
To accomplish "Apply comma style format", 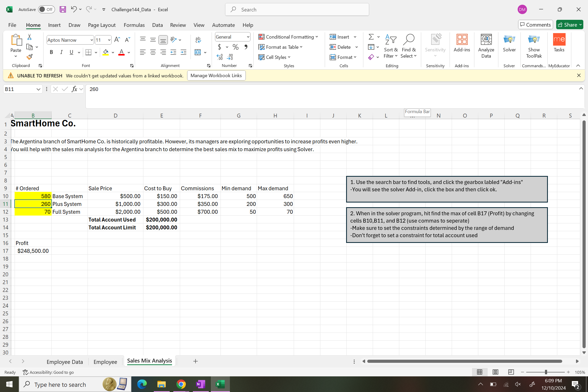I will click(246, 47).
